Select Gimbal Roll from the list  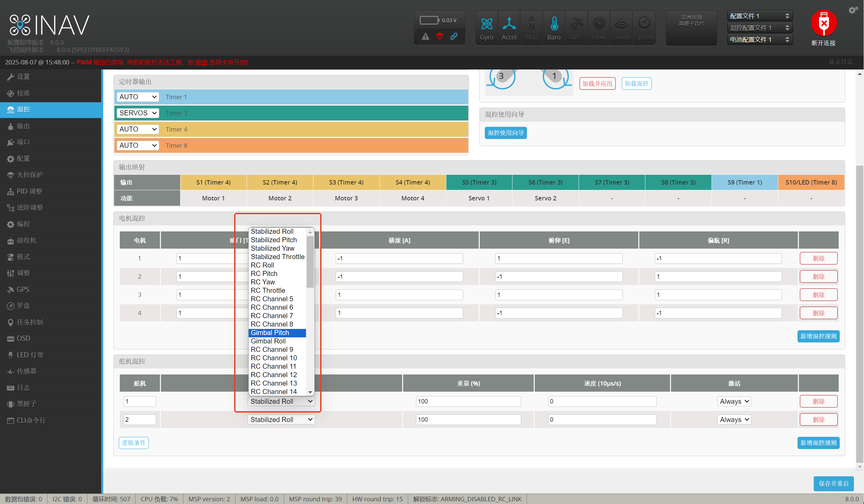[x=277, y=341]
